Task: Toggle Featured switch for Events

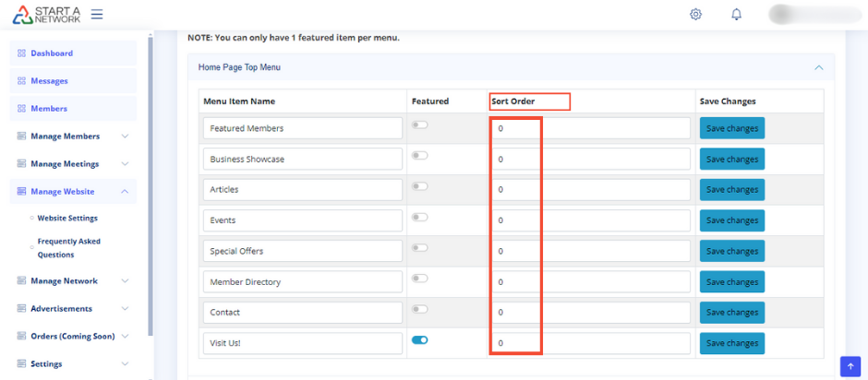Action: tap(419, 218)
